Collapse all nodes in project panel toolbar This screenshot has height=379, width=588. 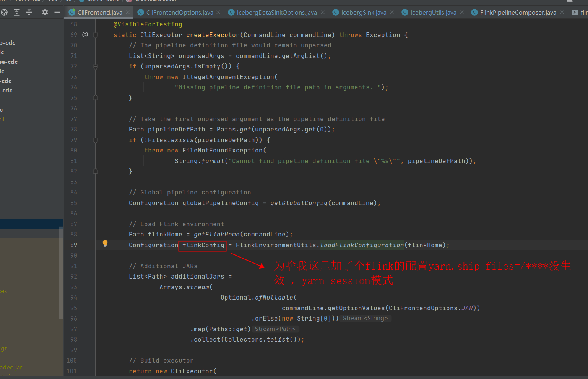point(29,12)
